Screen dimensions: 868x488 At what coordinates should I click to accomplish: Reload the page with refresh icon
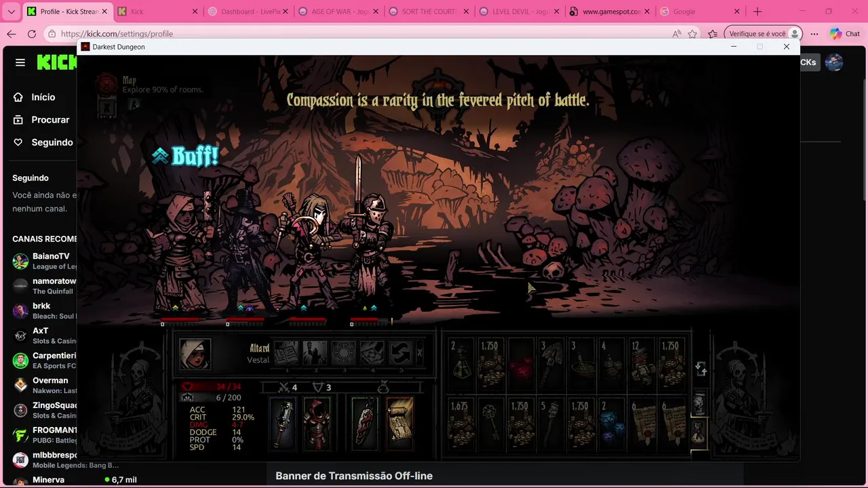pos(32,34)
